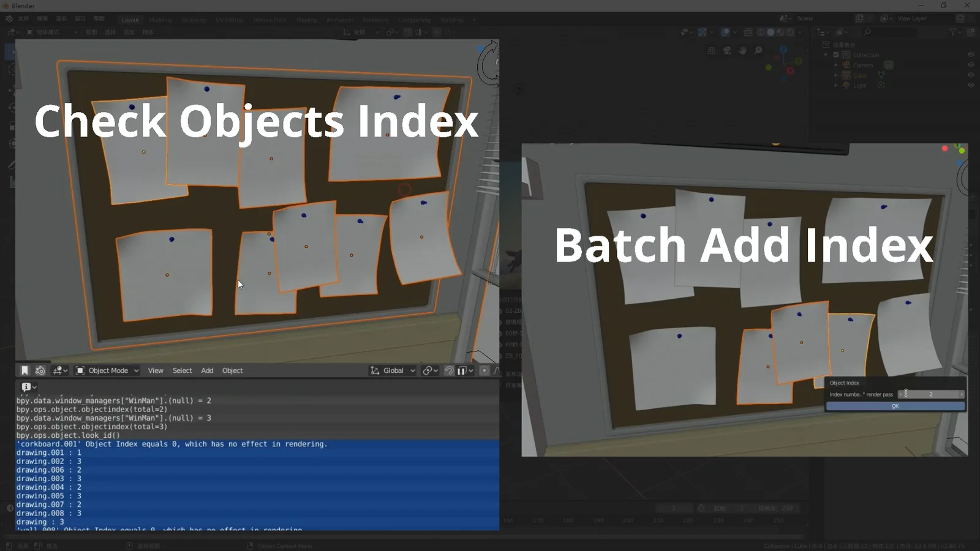Hide the Cube object with its eye icon
The height and width of the screenshot is (551, 980).
click(x=971, y=75)
